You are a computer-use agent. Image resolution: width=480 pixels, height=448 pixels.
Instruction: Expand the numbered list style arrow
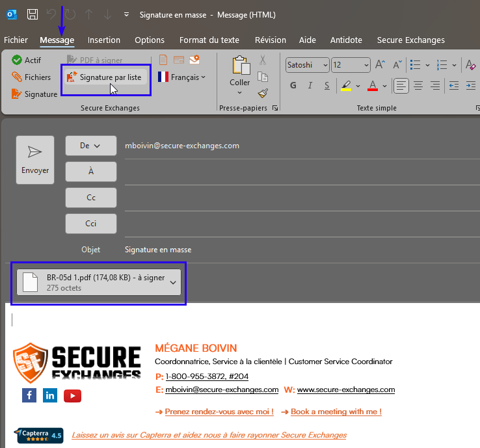[454, 65]
